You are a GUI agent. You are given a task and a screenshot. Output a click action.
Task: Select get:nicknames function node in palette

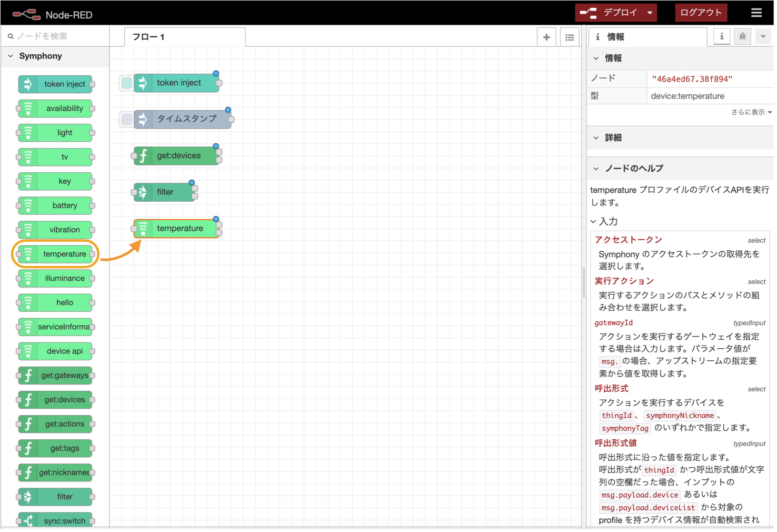[55, 473]
